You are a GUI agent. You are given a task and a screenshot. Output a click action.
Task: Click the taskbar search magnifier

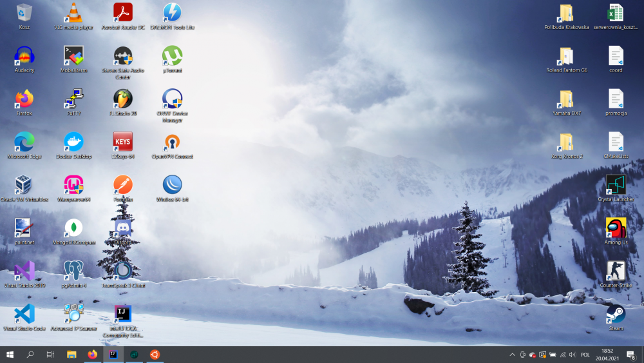coord(30,355)
